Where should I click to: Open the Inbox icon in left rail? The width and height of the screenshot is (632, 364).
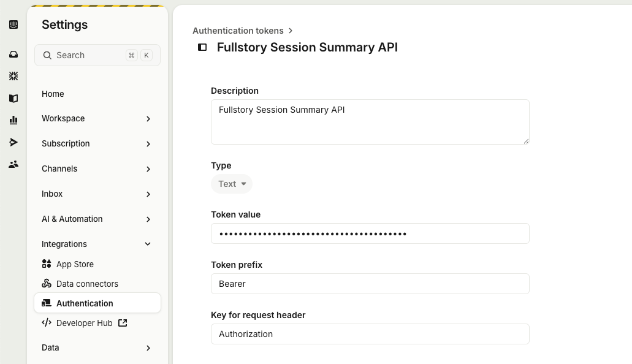coord(13,54)
